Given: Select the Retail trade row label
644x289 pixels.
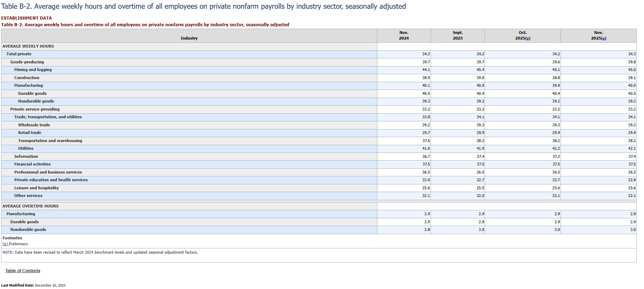Looking at the screenshot, I should coord(30,133).
